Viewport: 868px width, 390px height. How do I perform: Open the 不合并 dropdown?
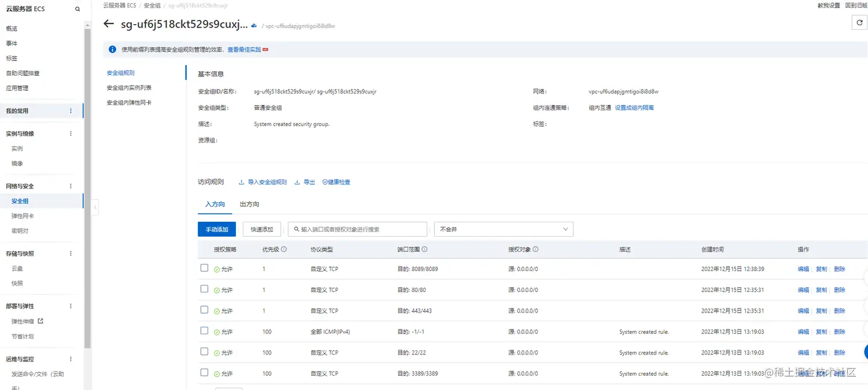click(x=503, y=229)
